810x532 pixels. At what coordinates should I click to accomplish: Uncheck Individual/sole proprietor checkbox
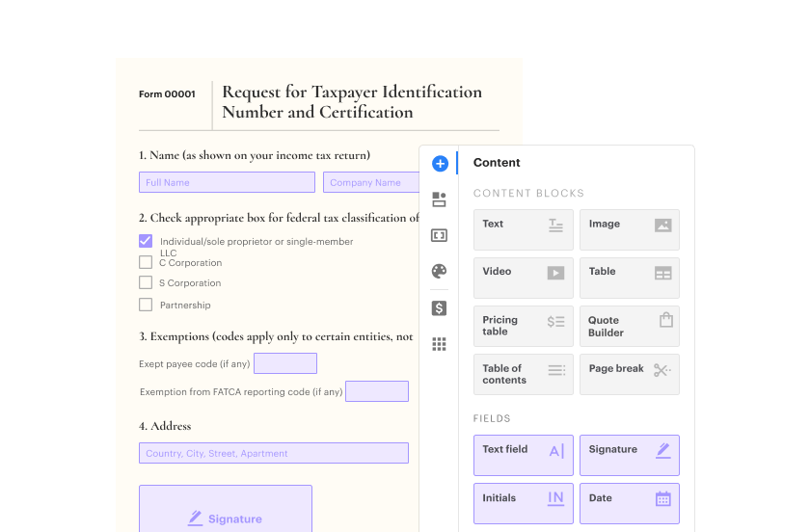[146, 241]
